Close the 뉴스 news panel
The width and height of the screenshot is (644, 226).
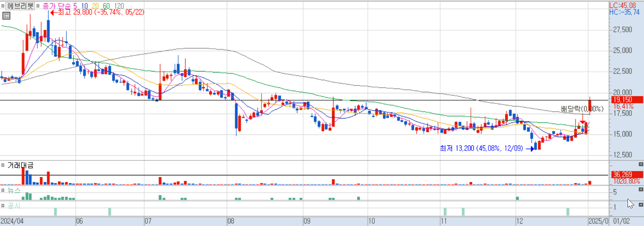tap(641, 190)
